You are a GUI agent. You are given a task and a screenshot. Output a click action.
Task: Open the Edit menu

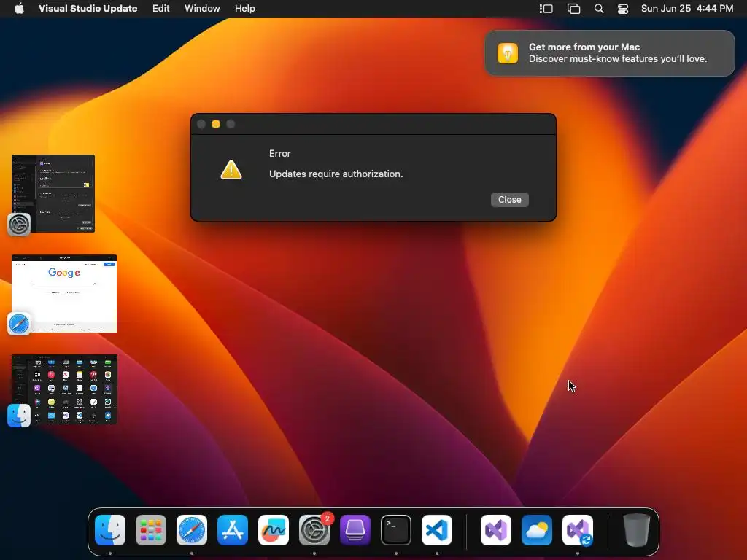160,8
